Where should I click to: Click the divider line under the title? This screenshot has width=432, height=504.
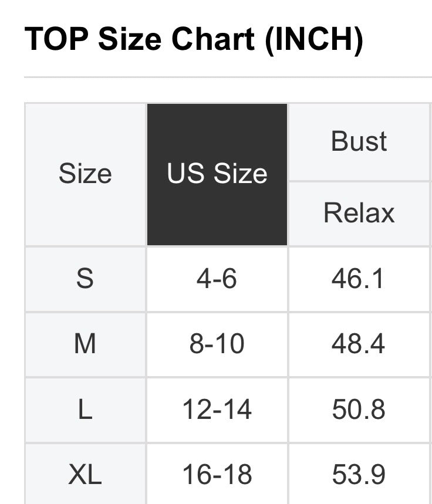(x=228, y=77)
